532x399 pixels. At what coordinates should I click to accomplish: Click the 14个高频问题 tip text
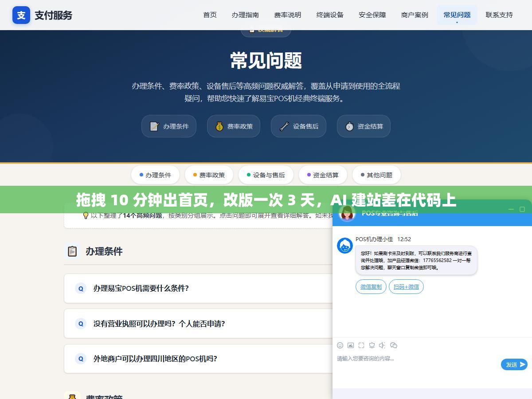(x=142, y=215)
